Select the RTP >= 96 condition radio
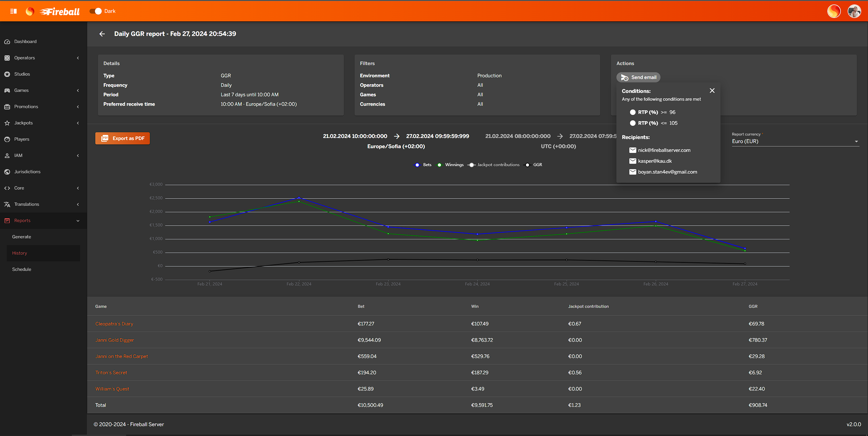 [633, 112]
